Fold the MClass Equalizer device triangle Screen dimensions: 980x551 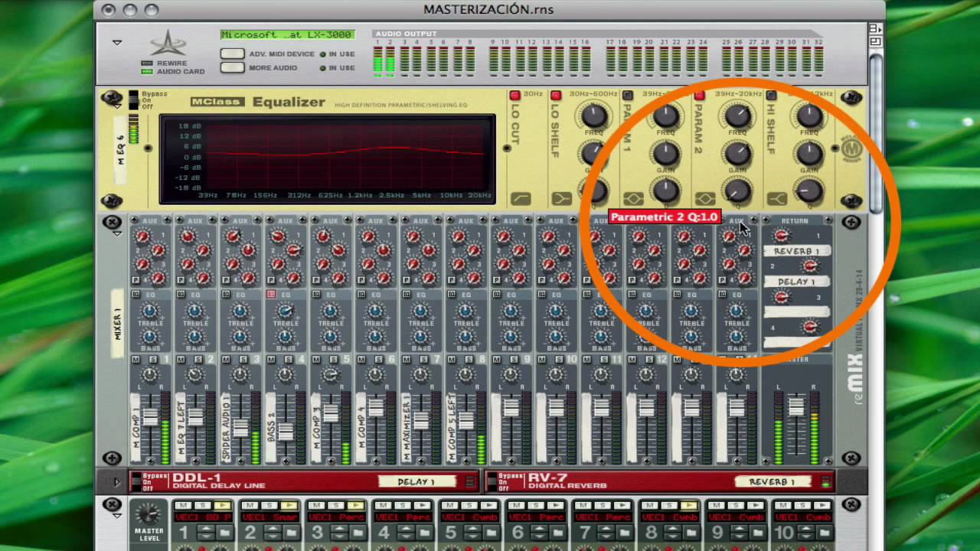pyautogui.click(x=117, y=108)
